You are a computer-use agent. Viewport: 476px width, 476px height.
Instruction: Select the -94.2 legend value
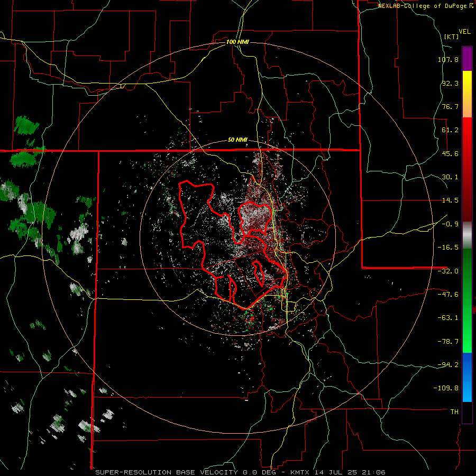[448, 364]
